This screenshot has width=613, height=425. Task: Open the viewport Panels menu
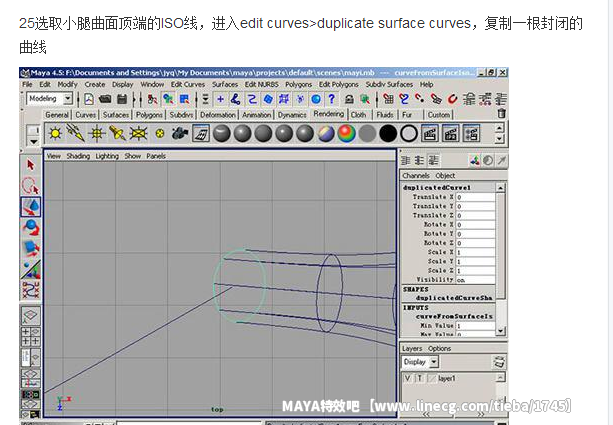[156, 156]
